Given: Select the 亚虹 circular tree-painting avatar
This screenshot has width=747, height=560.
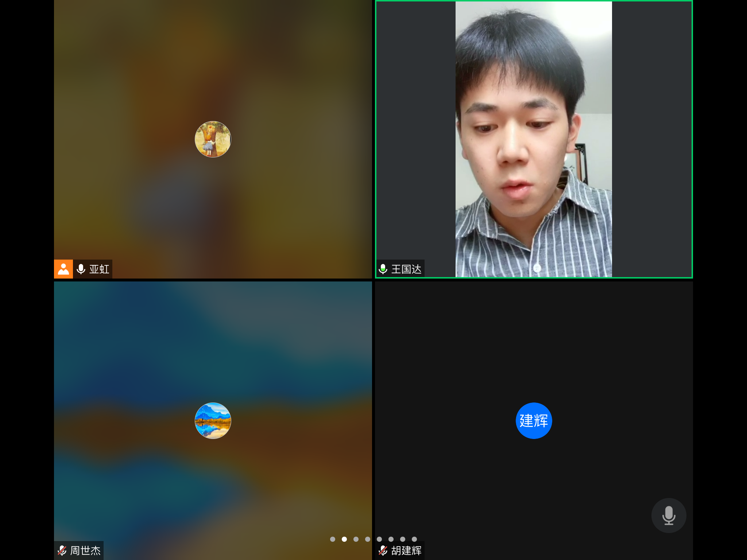Looking at the screenshot, I should pos(213,139).
